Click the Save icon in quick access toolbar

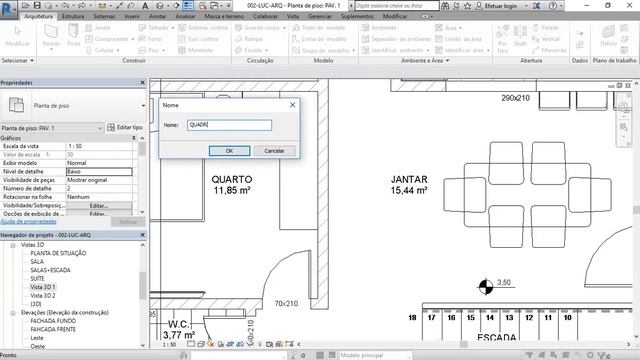coord(37,6)
